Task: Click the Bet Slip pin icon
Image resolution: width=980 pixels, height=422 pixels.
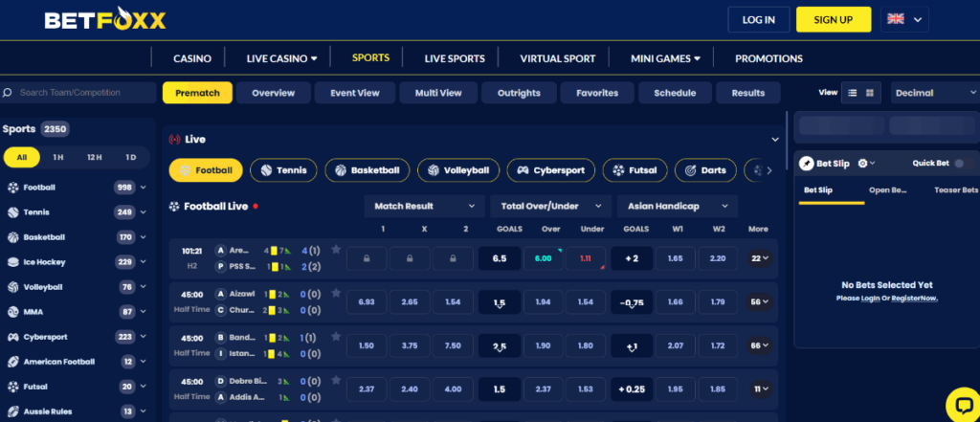Action: point(806,164)
